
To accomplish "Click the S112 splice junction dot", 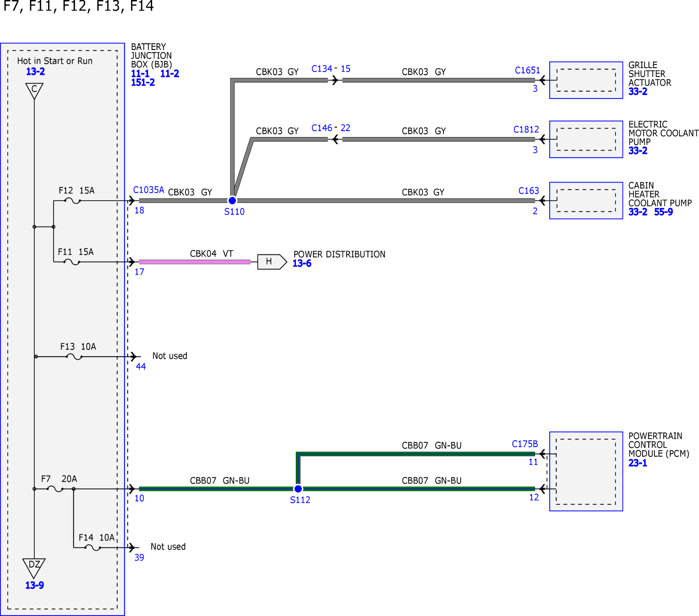I will click(x=298, y=489).
